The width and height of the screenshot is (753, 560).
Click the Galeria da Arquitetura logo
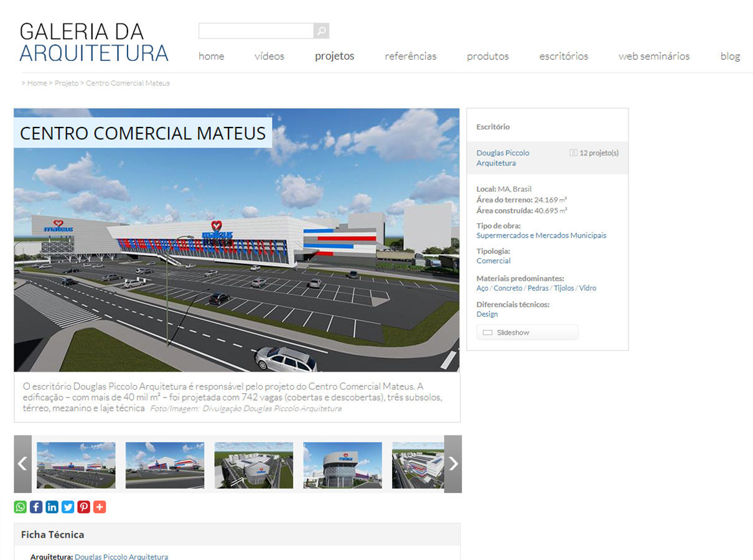click(94, 42)
